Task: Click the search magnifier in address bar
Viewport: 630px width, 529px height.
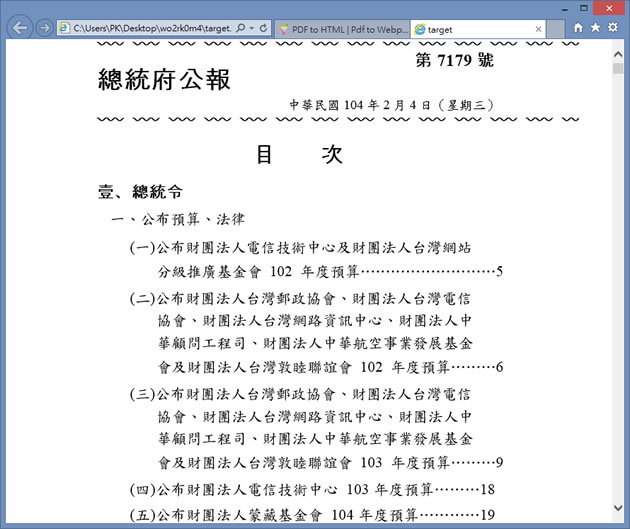Action: point(240,28)
